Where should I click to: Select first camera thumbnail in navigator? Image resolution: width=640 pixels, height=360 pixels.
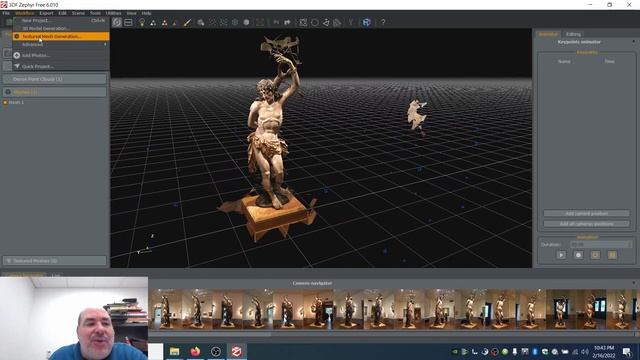click(164, 309)
